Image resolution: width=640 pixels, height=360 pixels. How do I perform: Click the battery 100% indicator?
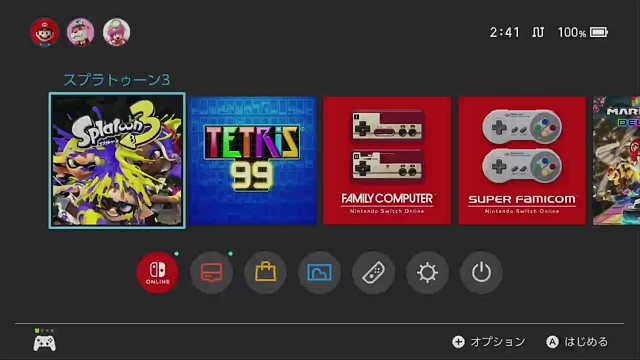(x=583, y=32)
